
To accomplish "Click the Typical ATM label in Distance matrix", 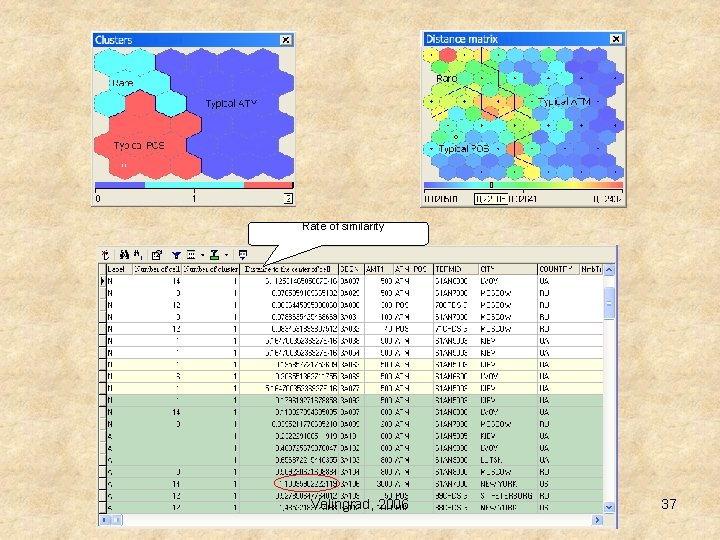I will tap(564, 102).
